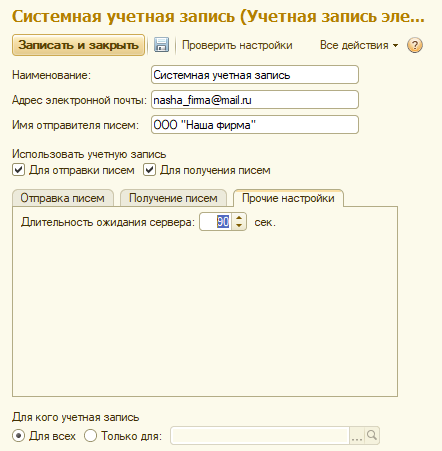Click into the Наименование text field

pos(255,75)
